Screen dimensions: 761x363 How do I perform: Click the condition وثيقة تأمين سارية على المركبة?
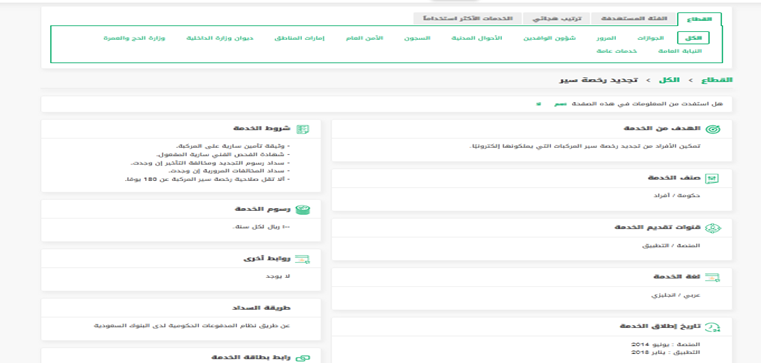point(233,146)
